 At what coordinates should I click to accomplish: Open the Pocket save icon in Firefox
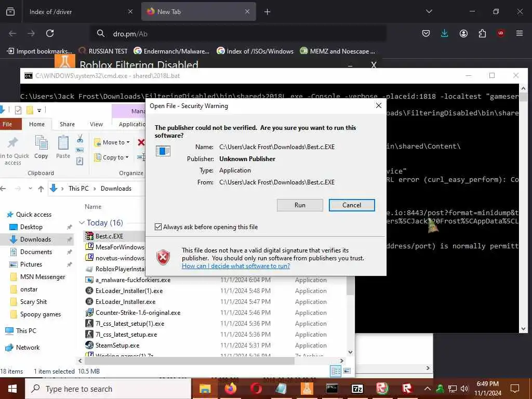tap(426, 33)
